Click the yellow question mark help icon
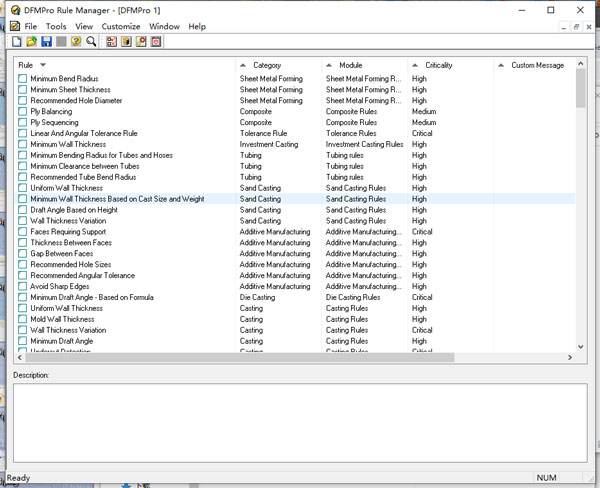This screenshot has width=600, height=488. [76, 42]
